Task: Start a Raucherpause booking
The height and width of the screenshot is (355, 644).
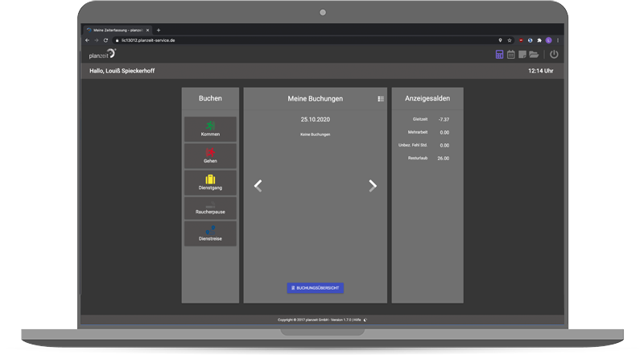Action: click(210, 208)
